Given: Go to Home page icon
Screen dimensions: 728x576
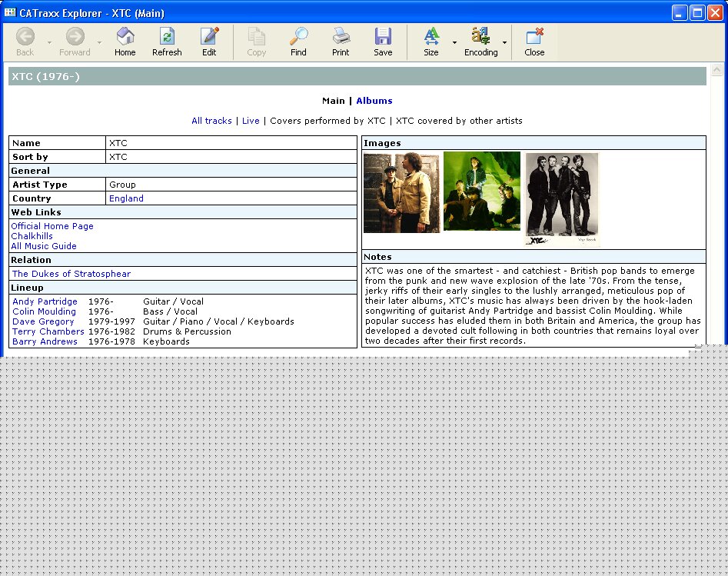Looking at the screenshot, I should click(x=125, y=37).
